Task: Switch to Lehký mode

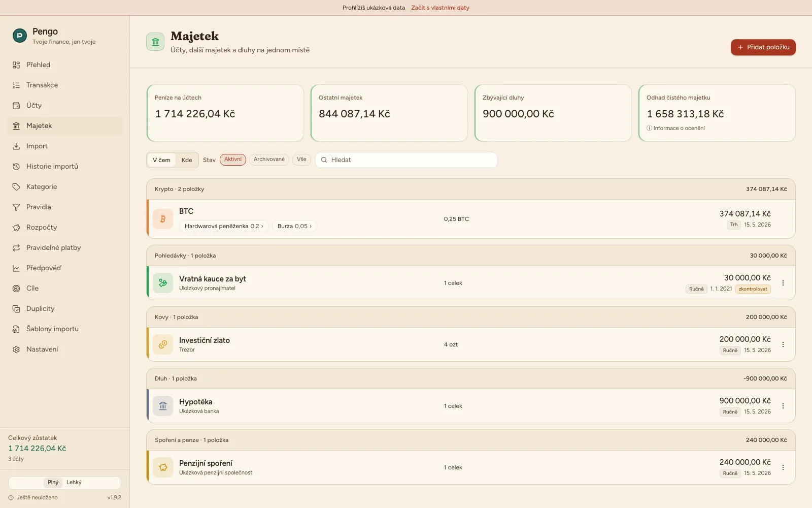Action: click(74, 483)
